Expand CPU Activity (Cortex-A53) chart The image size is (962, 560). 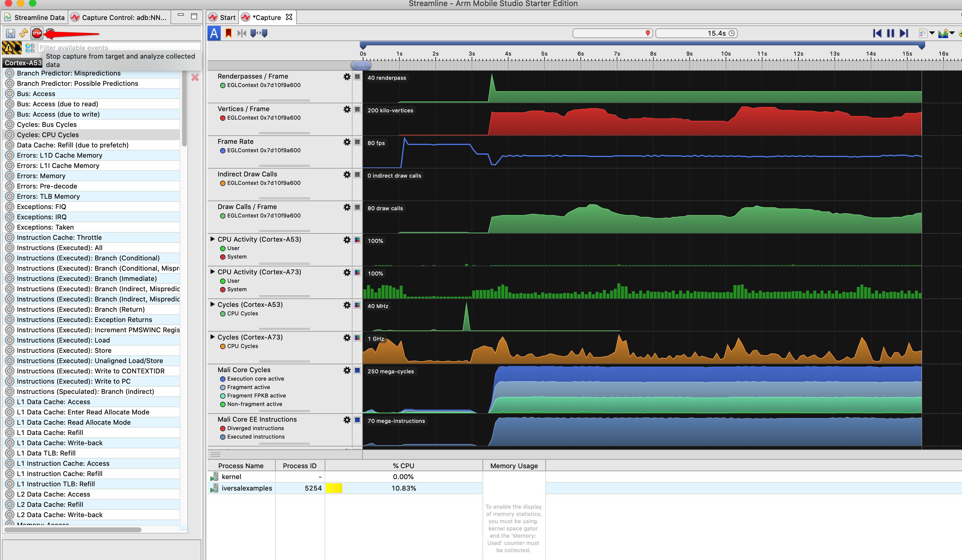pos(213,239)
